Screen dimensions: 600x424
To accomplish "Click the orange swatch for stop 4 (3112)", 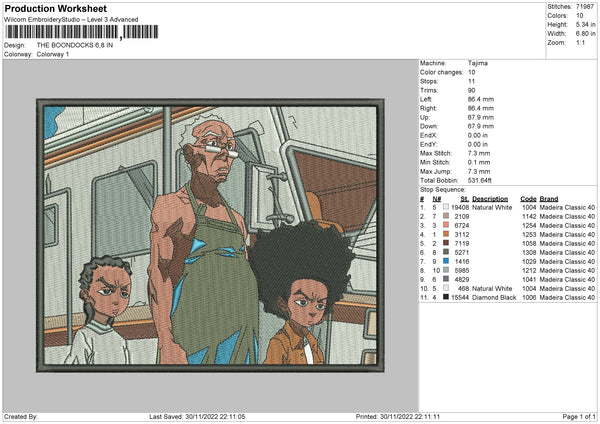I will (446, 234).
